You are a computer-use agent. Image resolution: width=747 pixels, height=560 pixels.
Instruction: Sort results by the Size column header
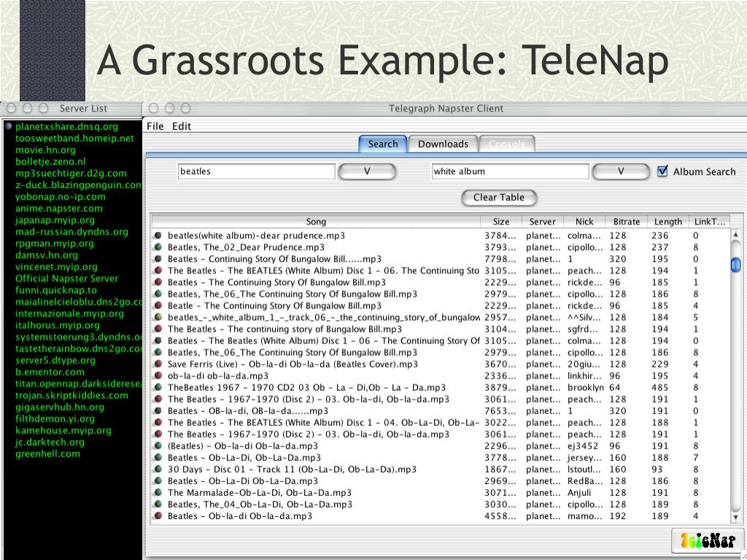[501, 222]
